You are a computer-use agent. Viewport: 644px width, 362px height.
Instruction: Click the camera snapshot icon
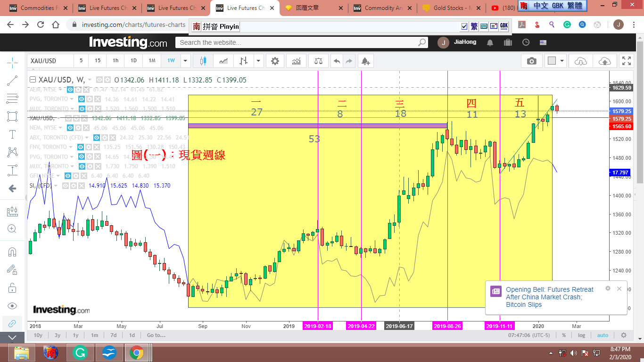[x=531, y=61]
